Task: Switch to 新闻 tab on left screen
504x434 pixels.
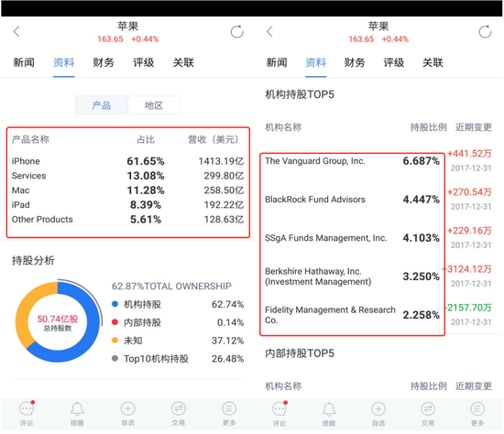Action: (x=24, y=62)
